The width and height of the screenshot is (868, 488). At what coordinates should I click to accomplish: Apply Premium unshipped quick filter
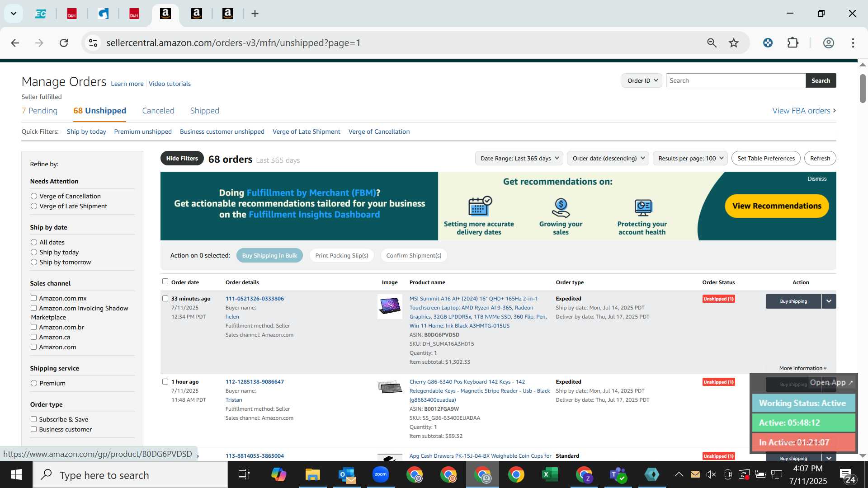click(x=143, y=131)
